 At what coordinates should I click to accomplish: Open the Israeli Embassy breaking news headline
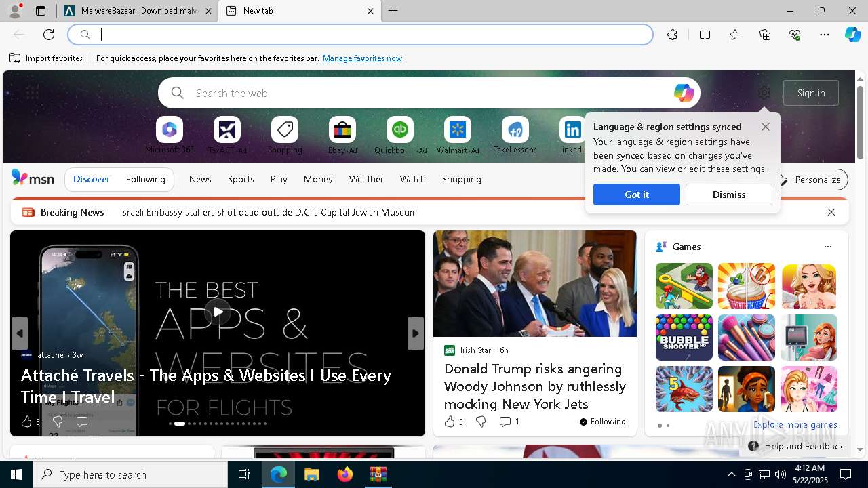(x=269, y=212)
